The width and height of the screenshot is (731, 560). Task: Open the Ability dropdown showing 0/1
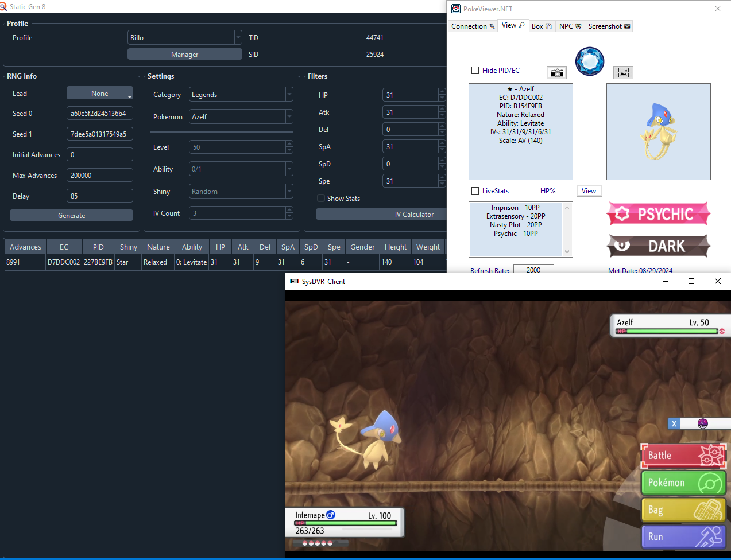241,169
